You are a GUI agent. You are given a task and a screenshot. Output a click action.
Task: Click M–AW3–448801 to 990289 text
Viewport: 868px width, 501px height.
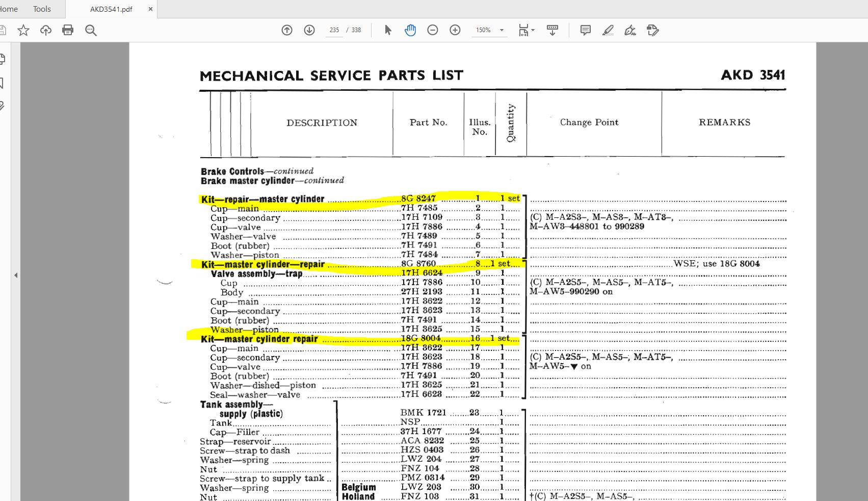click(587, 226)
